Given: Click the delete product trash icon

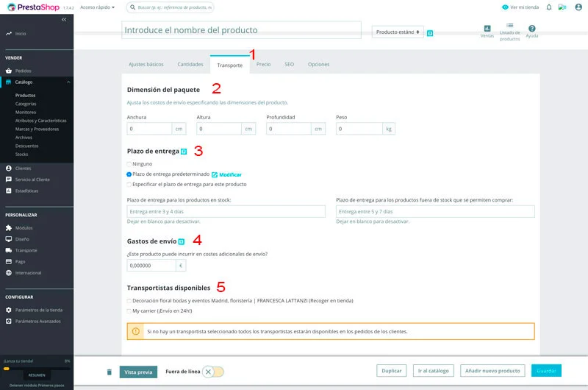Looking at the screenshot, I should pyautogui.click(x=109, y=372).
